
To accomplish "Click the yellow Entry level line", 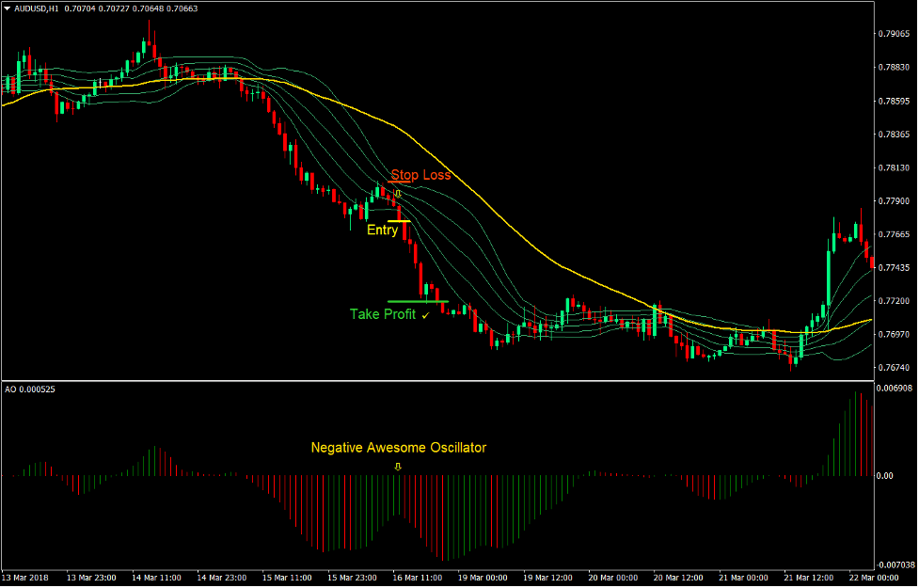I will (x=399, y=221).
